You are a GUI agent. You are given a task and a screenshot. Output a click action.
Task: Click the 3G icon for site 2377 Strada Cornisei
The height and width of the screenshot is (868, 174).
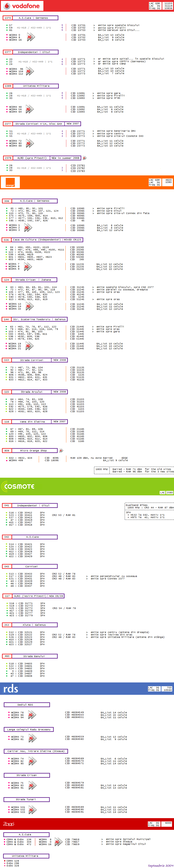30,143
